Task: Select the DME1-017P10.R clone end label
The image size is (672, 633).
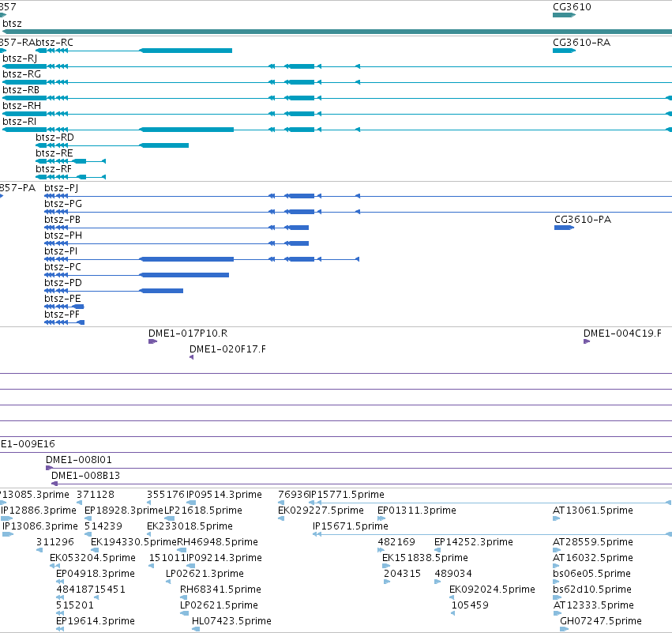Action: tap(188, 333)
